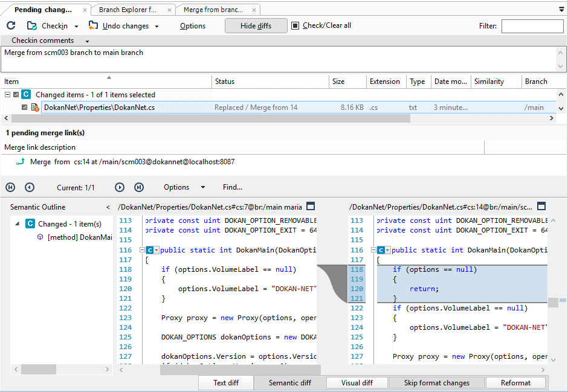Click the green merge link arrow icon
Image resolution: width=568 pixels, height=392 pixels.
(21, 161)
